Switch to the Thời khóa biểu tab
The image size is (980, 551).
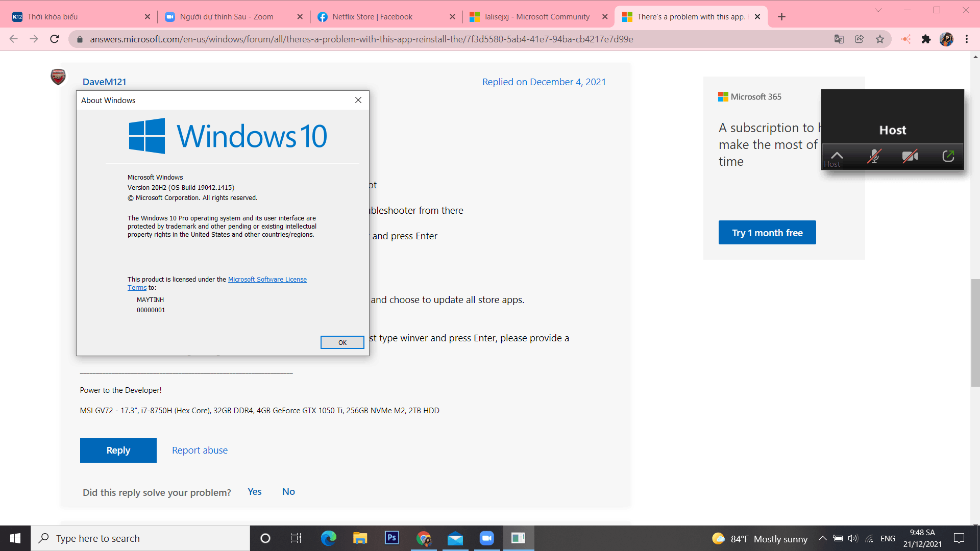(x=53, y=17)
